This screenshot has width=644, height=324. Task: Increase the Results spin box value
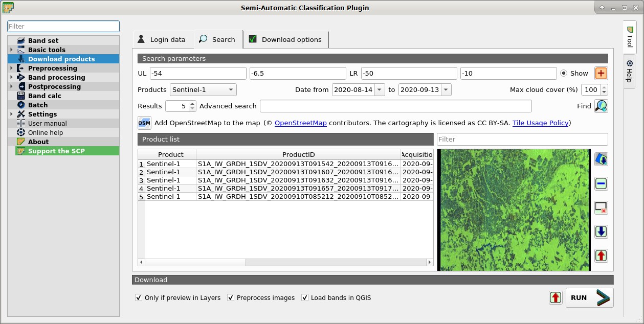coord(192,103)
